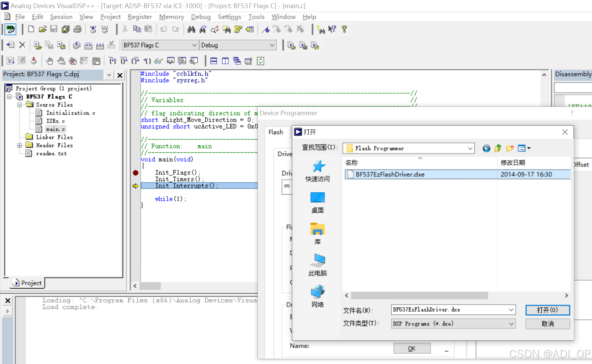Viewport: 592px width, 364px height.
Task: Select 网络 in dialog sidebar
Action: 318,296
